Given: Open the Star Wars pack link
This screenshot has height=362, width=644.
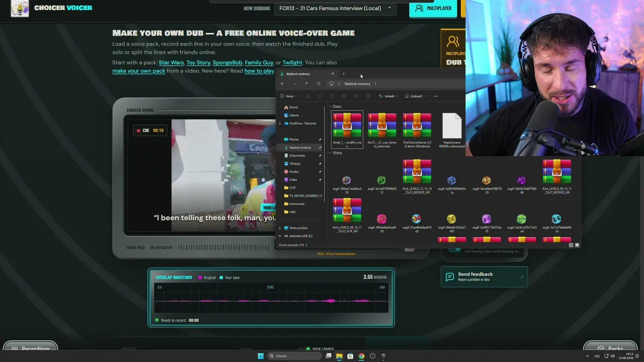Looking at the screenshot, I should [171, 62].
